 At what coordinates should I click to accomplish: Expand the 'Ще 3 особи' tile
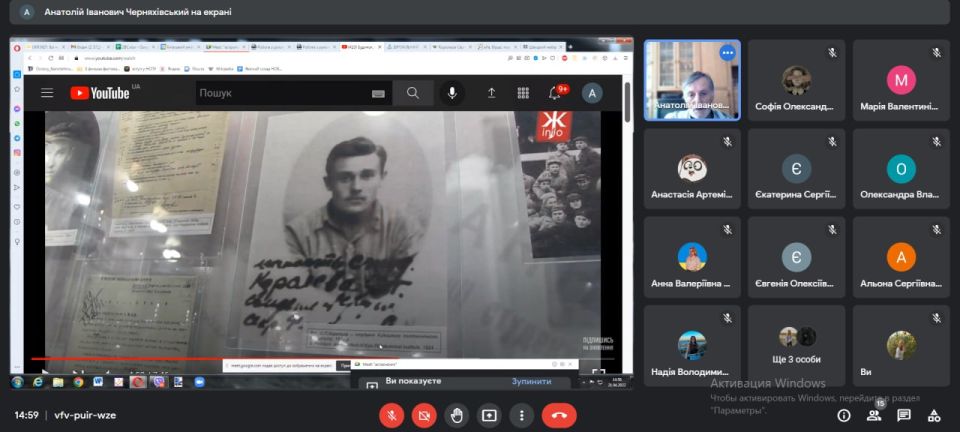click(796, 345)
